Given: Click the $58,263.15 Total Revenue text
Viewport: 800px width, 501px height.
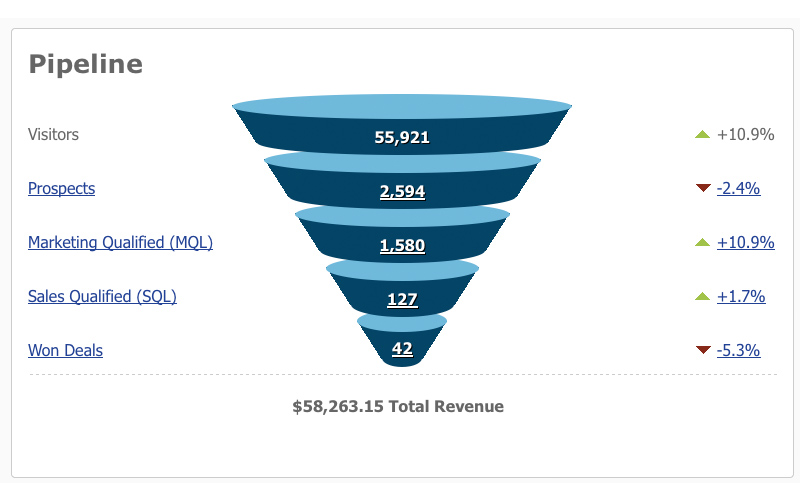Looking at the screenshot, I should point(398,406).
